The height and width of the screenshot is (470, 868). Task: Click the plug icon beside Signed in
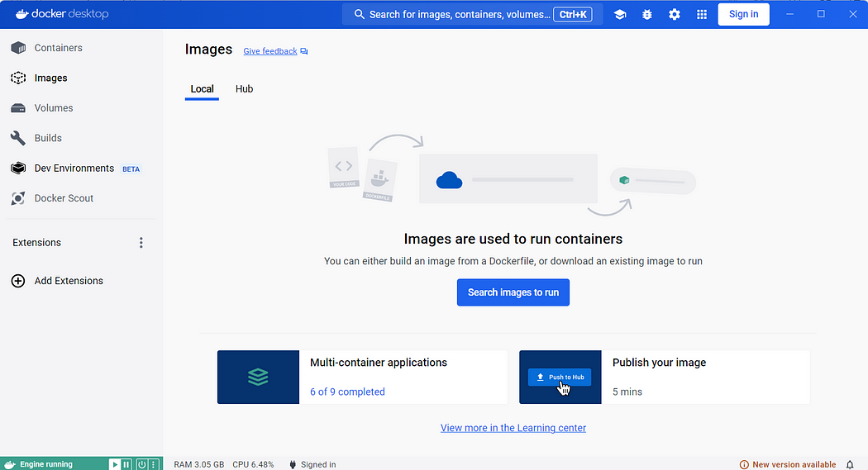click(293, 464)
